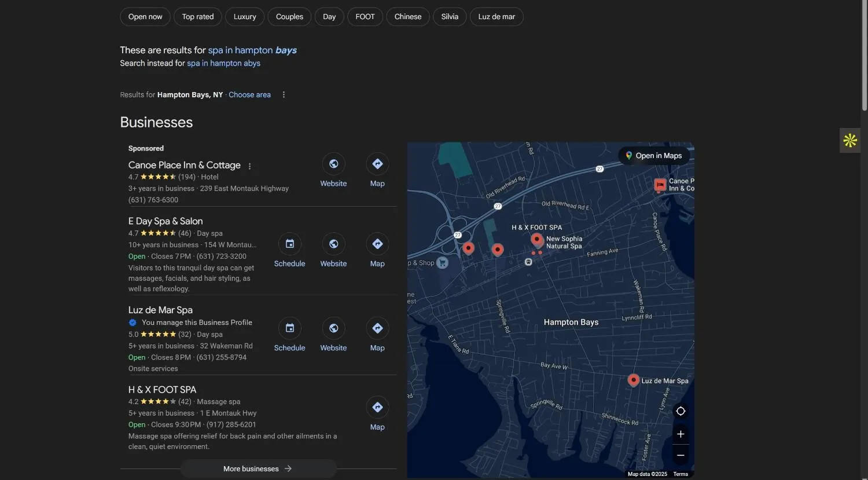Search instead for spa in hampton abys
The height and width of the screenshot is (480, 868).
point(223,63)
